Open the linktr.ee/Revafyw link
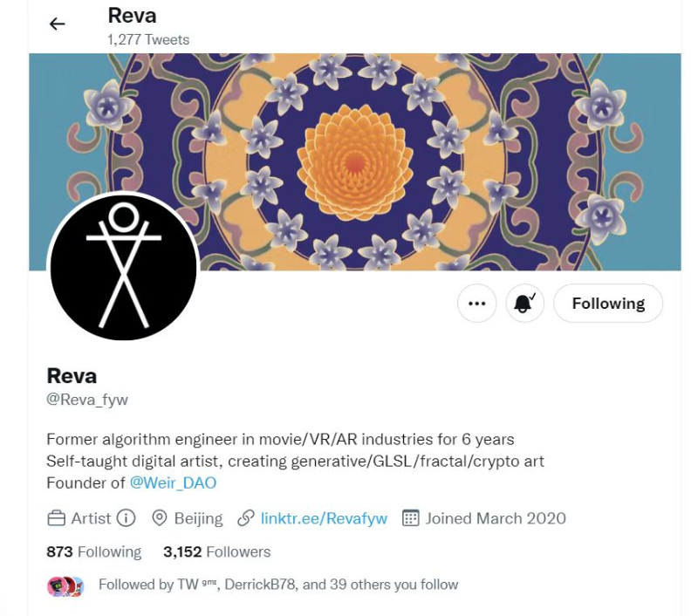 coord(324,518)
